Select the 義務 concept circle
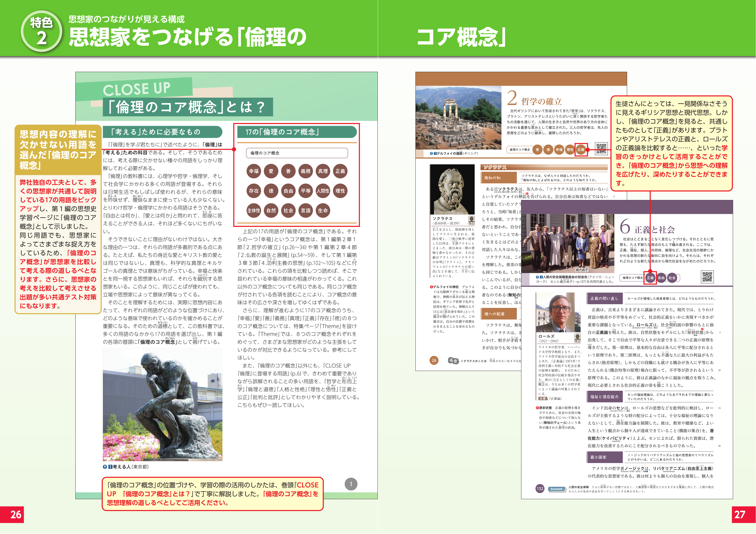The image size is (756, 534). [306, 171]
